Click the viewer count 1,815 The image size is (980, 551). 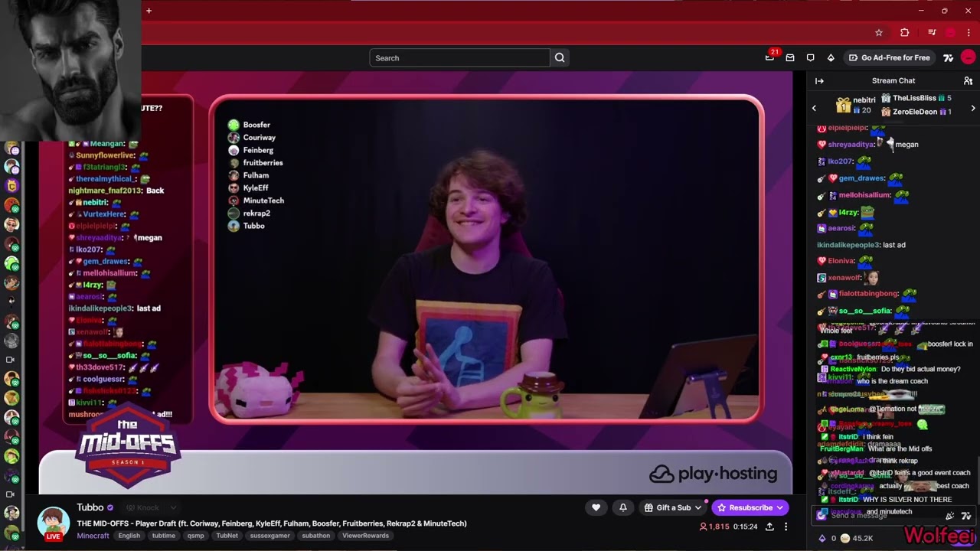714,527
